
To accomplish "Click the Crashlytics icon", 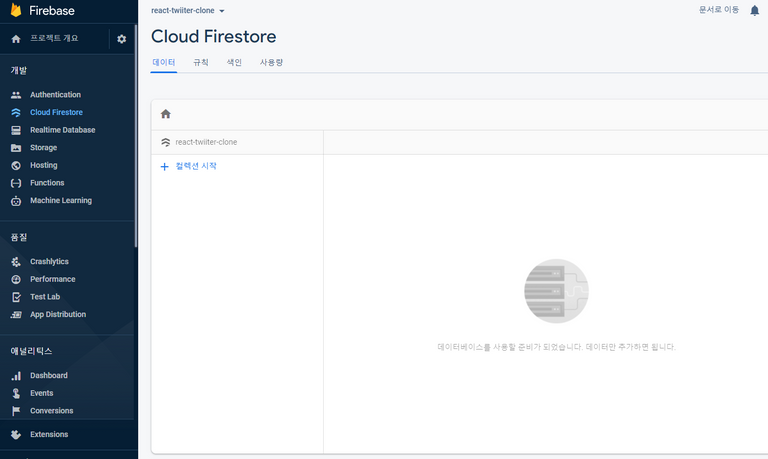I will (x=16, y=262).
